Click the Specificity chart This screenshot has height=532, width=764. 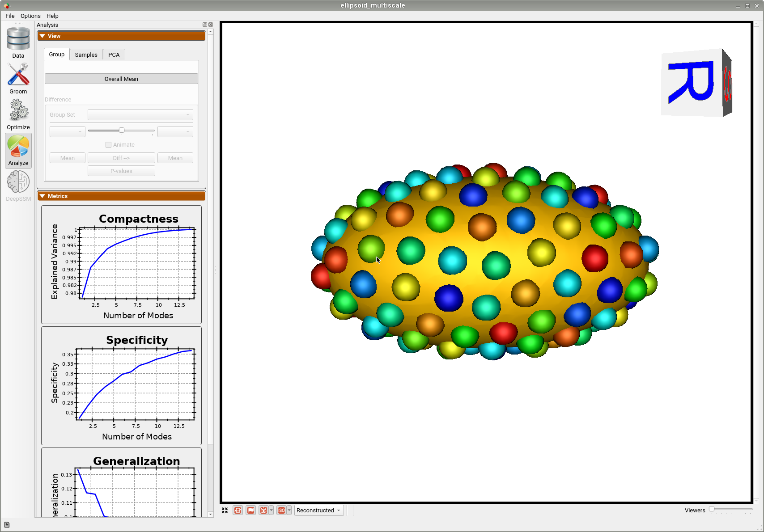[121, 386]
